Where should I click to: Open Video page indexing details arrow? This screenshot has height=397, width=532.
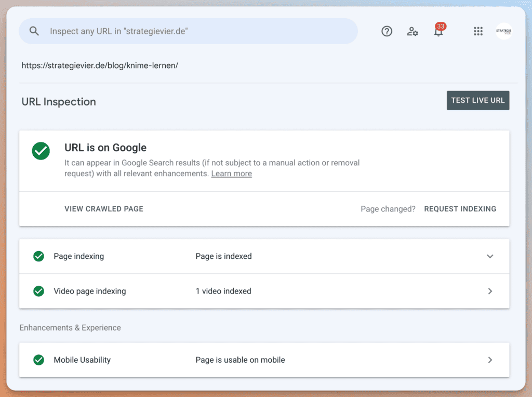(x=490, y=291)
